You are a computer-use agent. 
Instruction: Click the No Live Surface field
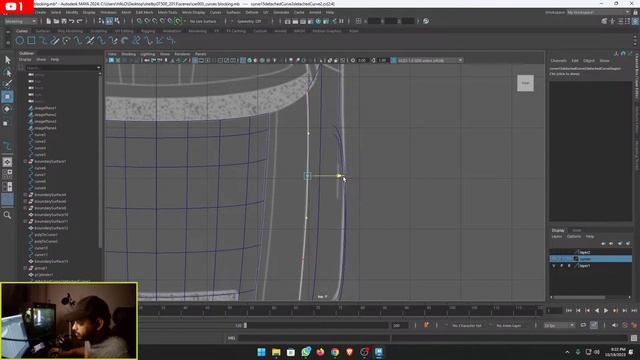tap(203, 21)
